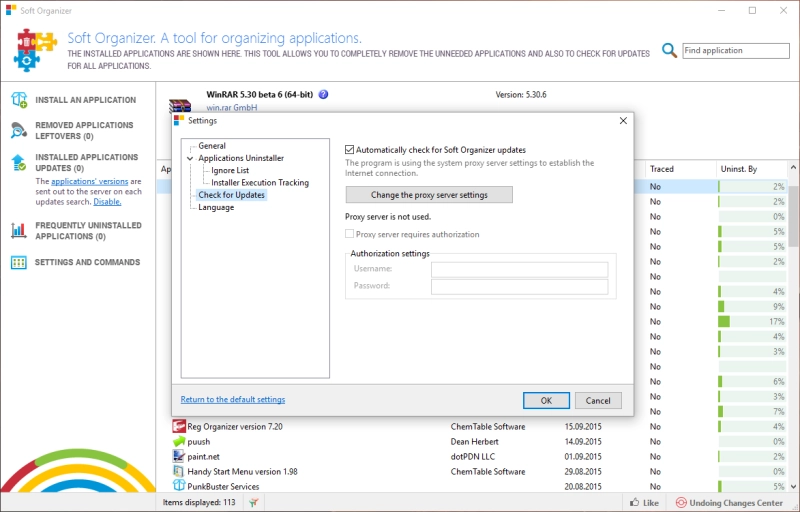Click the thumbs-up Like icon

pyautogui.click(x=634, y=502)
